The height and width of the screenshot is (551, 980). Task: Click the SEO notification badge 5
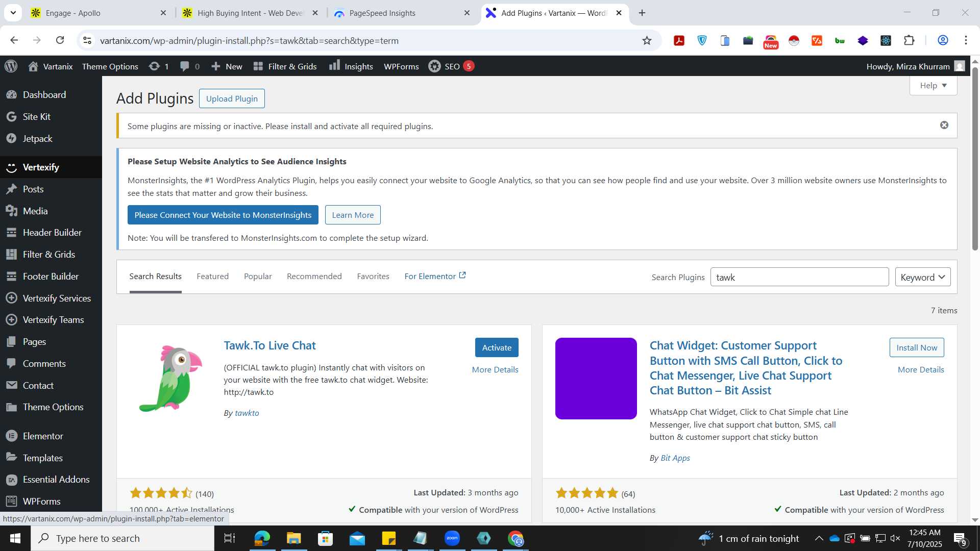point(469,66)
